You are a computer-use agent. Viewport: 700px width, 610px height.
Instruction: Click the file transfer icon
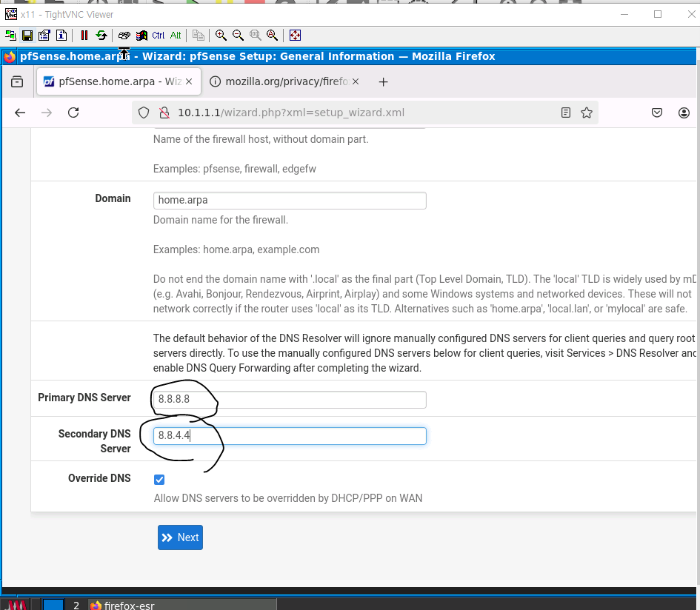pos(199,36)
